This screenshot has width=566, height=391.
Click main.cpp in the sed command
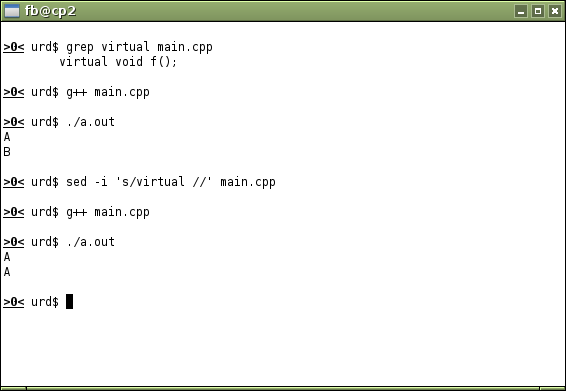pos(248,182)
